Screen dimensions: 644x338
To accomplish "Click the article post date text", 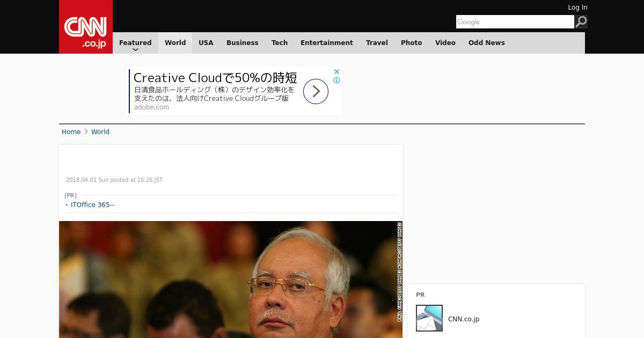I will [114, 180].
